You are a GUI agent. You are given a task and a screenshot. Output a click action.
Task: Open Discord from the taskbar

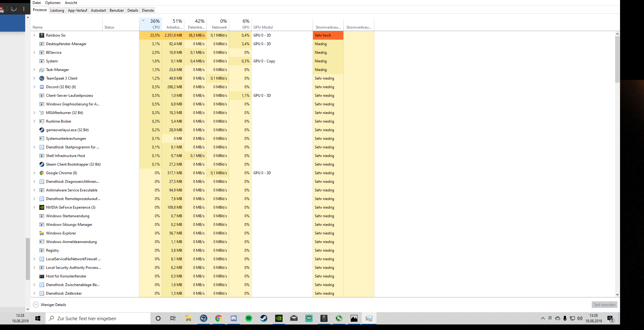[233, 318]
